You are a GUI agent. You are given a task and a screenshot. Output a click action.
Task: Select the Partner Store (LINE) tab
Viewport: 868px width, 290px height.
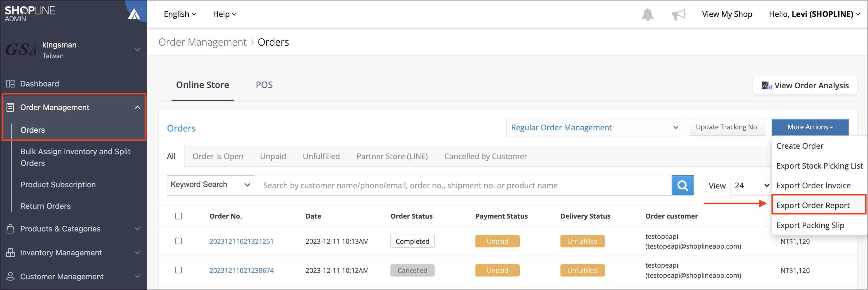point(392,156)
